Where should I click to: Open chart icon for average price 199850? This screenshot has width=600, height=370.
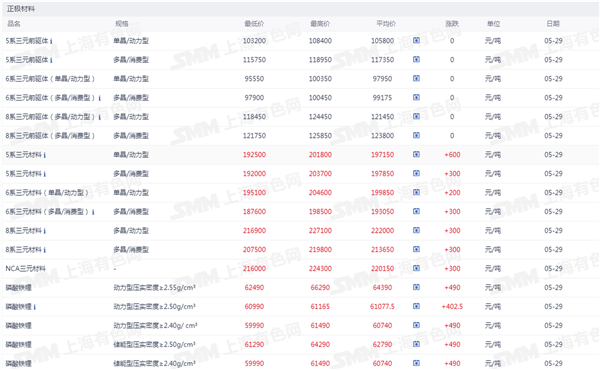[x=416, y=192]
